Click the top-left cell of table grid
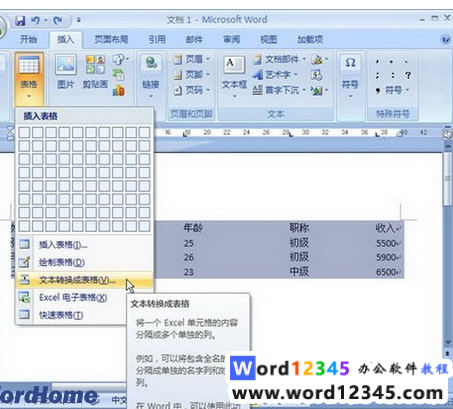This screenshot has height=409, width=453. tap(24, 132)
